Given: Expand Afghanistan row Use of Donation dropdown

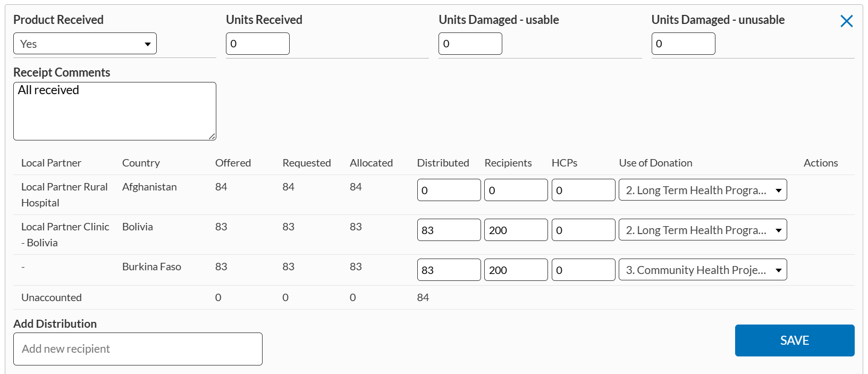Looking at the screenshot, I should [702, 190].
